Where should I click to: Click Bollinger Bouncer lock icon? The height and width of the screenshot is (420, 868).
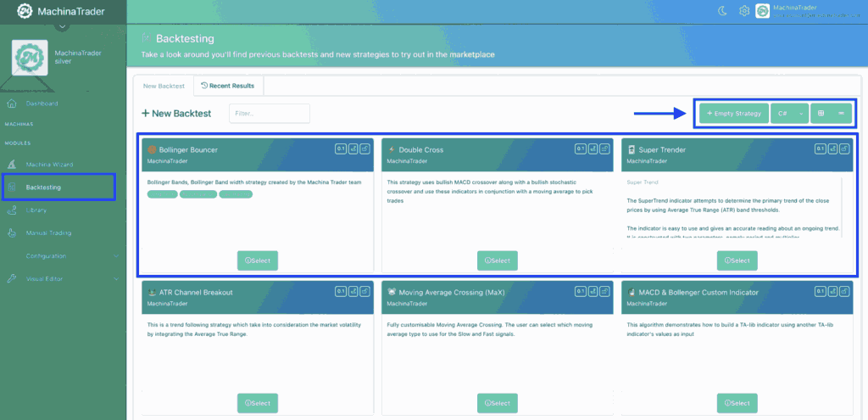[x=364, y=148]
